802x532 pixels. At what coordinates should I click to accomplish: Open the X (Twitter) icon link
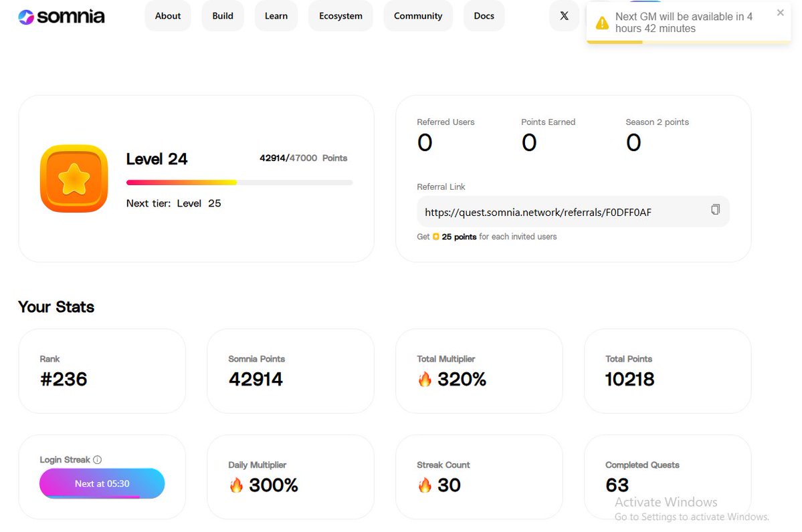tap(564, 16)
